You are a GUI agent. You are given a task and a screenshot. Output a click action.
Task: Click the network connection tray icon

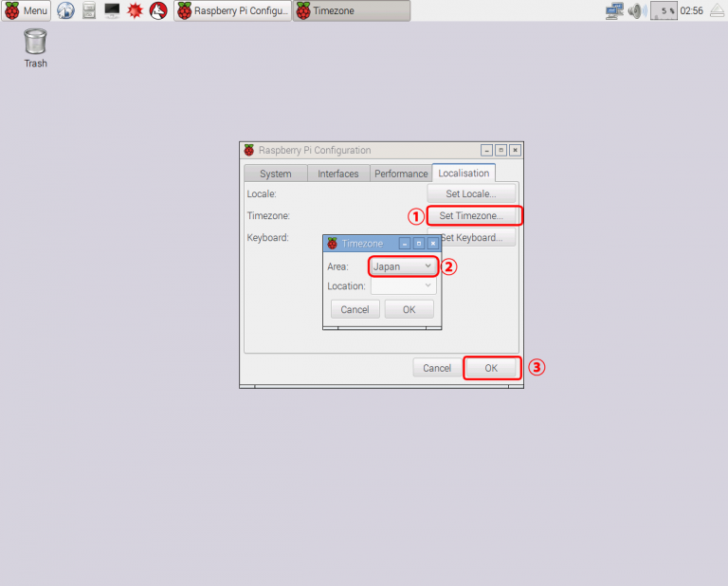pyautogui.click(x=614, y=11)
